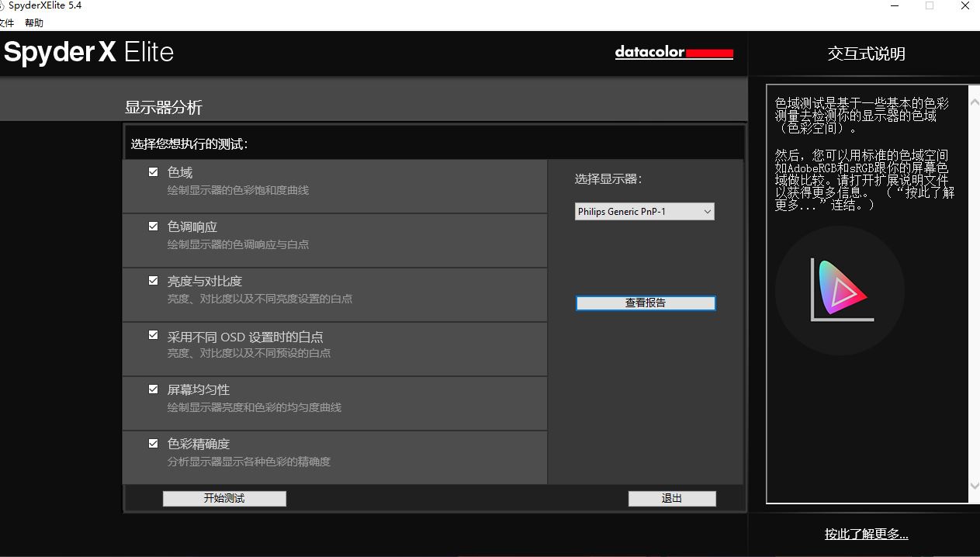Click the datacolor logo

point(674,53)
